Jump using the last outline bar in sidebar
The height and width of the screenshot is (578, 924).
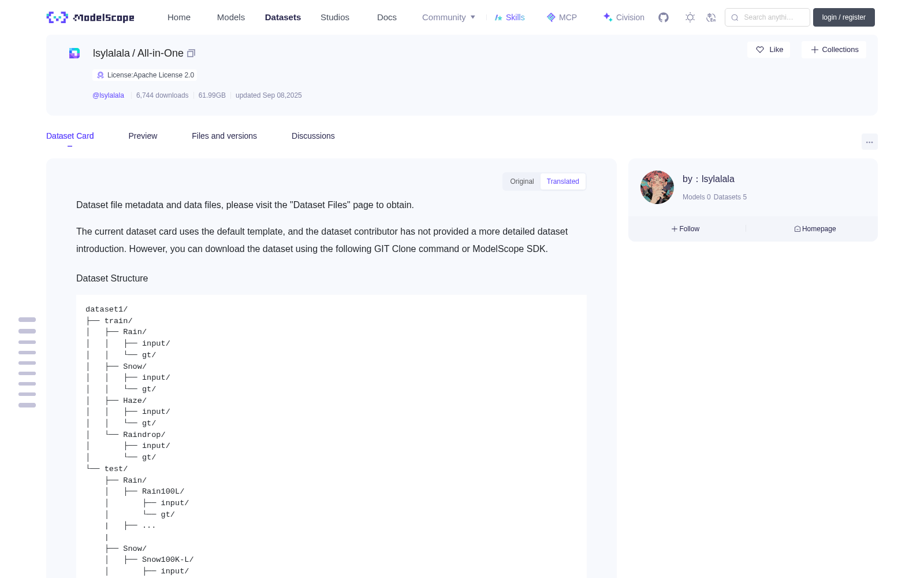tap(27, 405)
